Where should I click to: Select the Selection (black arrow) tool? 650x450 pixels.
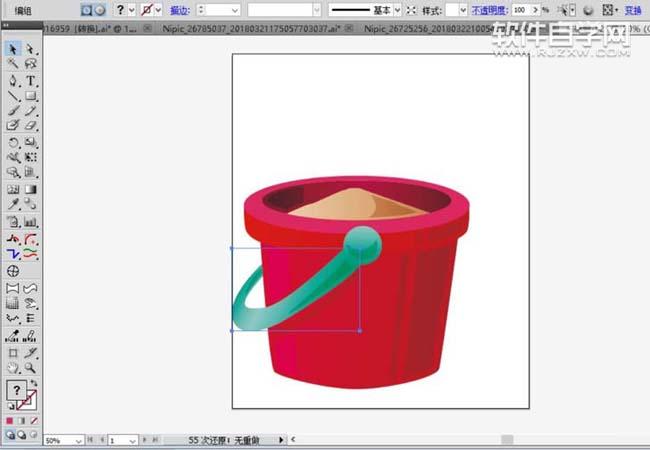point(13,49)
